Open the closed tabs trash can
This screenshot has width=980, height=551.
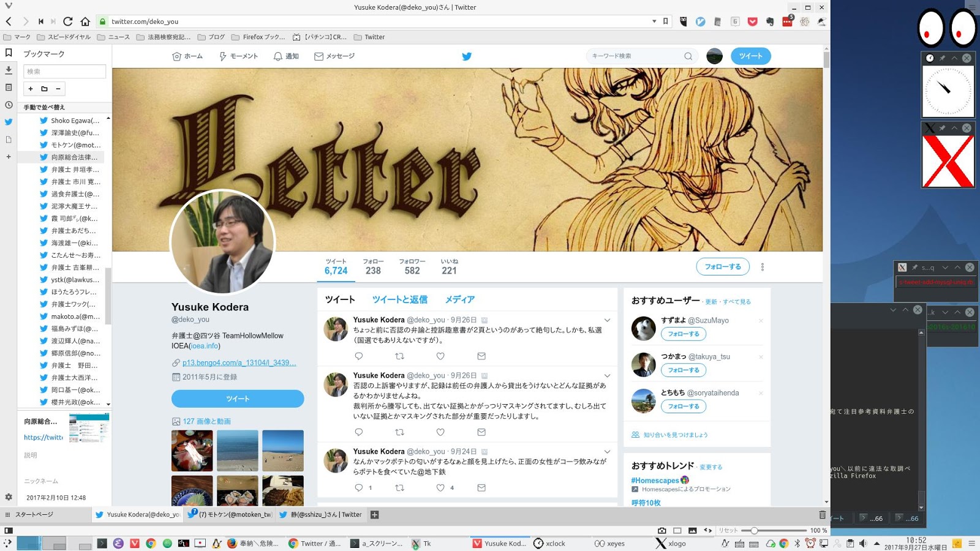click(x=822, y=515)
